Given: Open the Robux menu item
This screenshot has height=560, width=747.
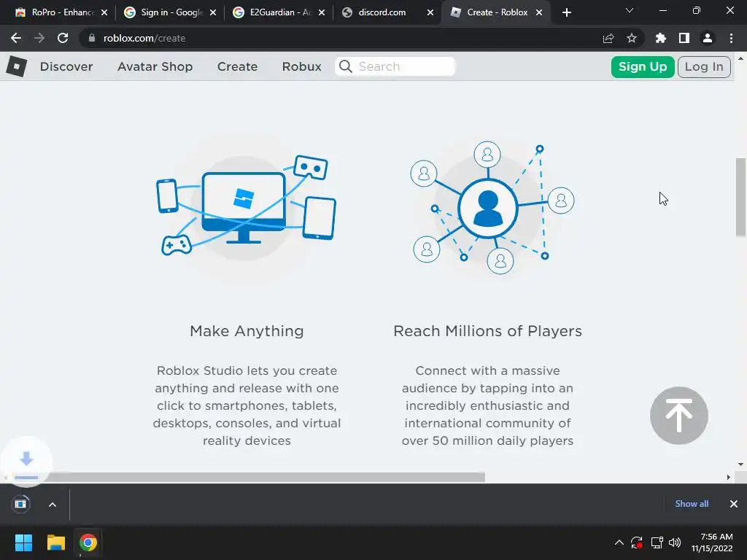Looking at the screenshot, I should [x=301, y=66].
